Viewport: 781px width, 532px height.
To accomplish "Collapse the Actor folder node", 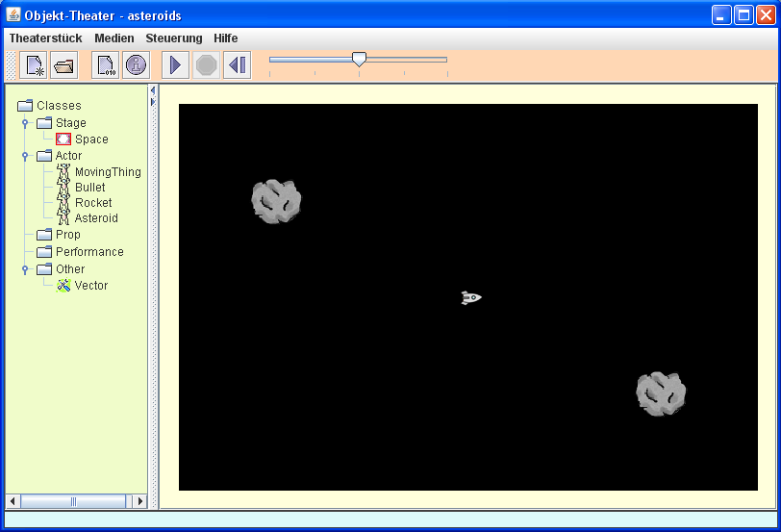I will [25, 156].
